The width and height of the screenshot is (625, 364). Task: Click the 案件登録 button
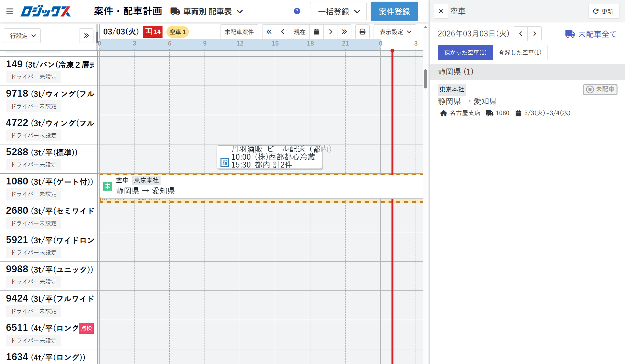394,12
